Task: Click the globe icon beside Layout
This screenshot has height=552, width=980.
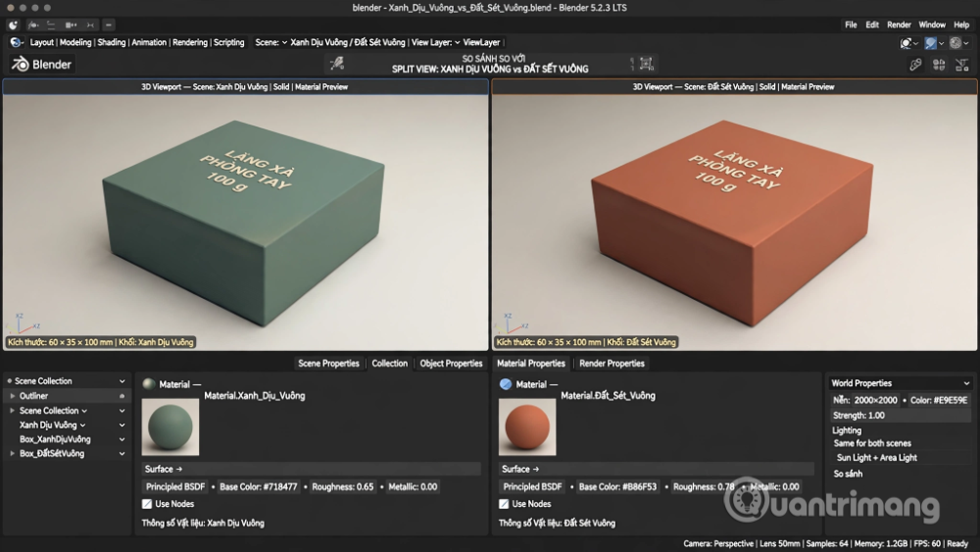Action: (17, 42)
